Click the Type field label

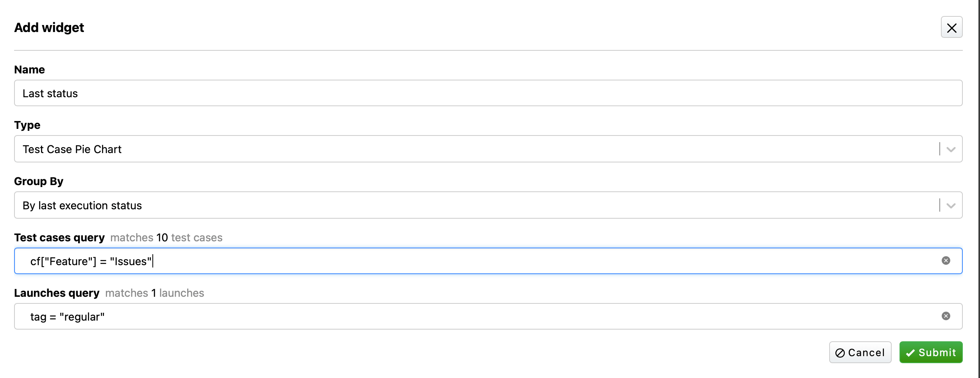(x=27, y=125)
